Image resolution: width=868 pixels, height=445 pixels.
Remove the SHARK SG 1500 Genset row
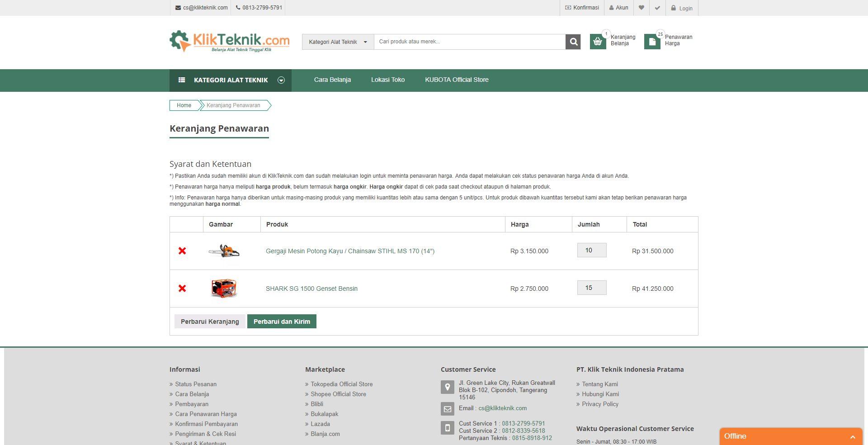coord(182,288)
